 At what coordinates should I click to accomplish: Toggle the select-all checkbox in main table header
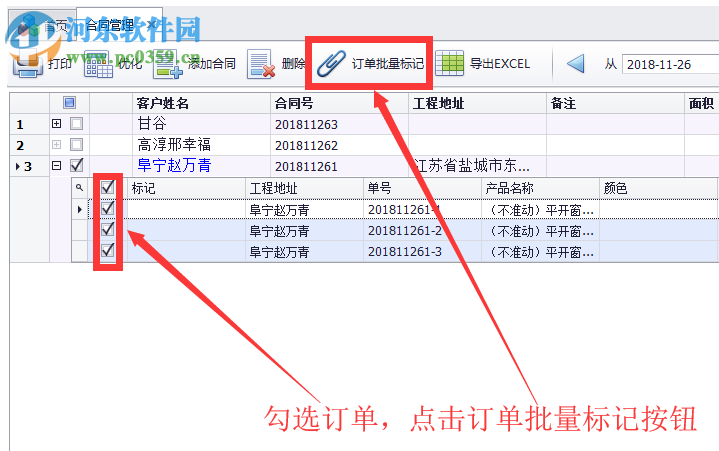pyautogui.click(x=70, y=103)
